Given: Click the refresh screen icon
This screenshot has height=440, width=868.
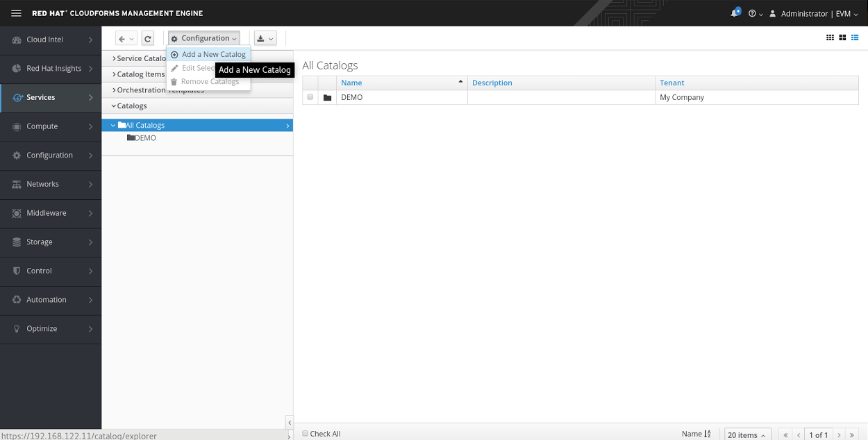Looking at the screenshot, I should (147, 39).
